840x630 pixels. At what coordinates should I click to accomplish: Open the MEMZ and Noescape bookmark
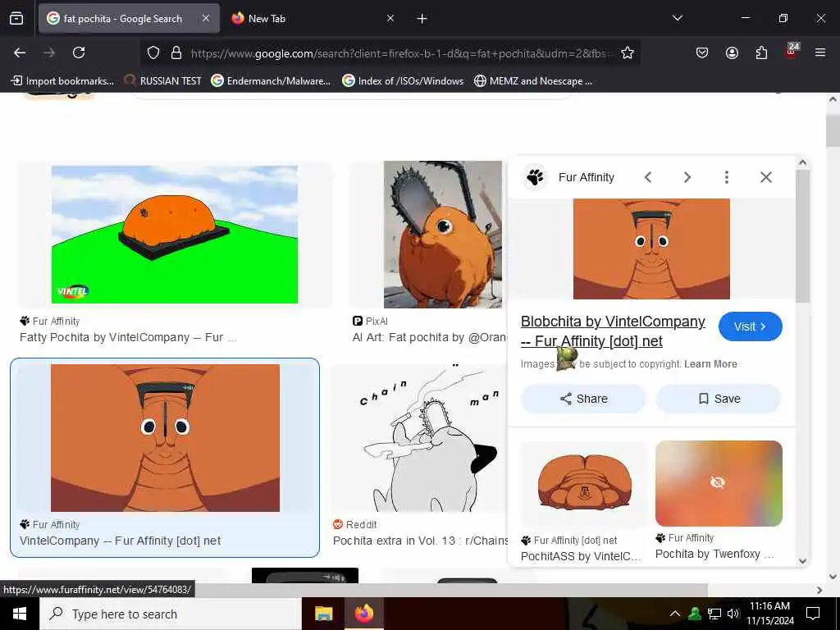[x=533, y=81]
